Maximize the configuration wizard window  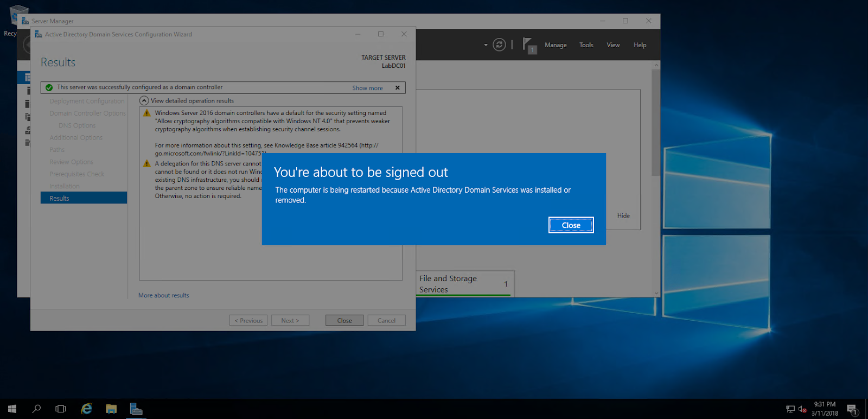[381, 34]
